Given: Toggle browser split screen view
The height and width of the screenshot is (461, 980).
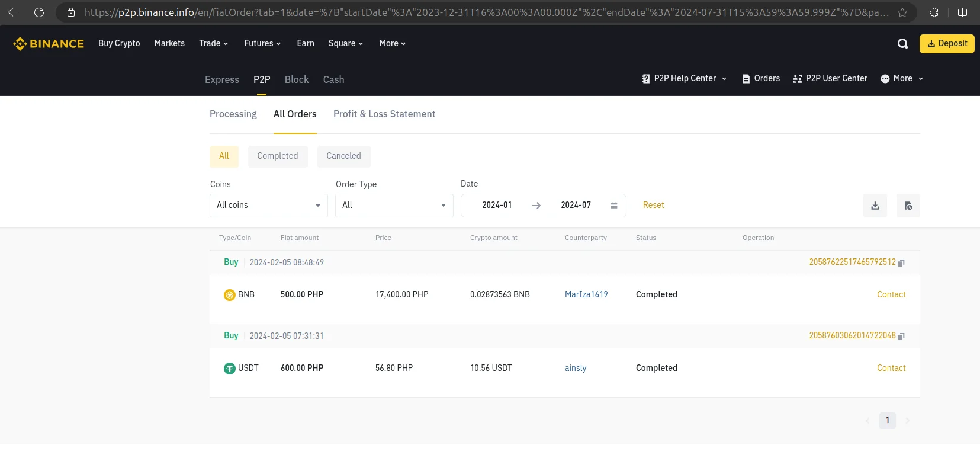Looking at the screenshot, I should [963, 12].
